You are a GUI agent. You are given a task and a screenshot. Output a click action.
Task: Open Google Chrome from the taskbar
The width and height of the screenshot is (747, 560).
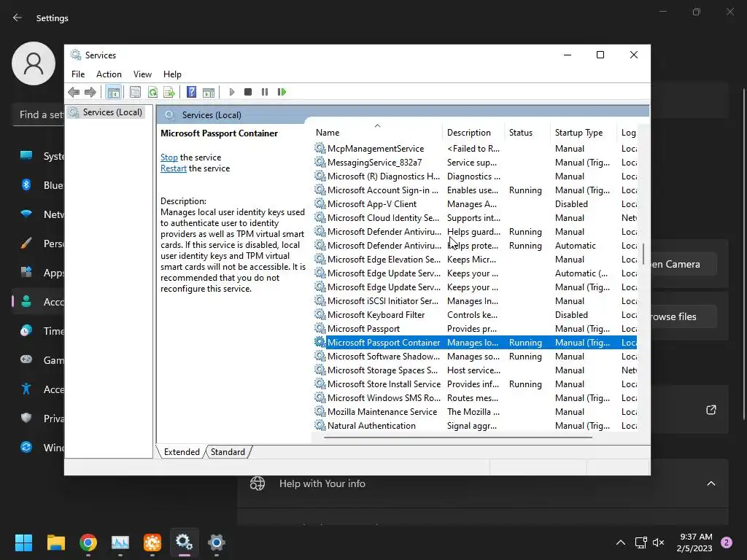[x=88, y=542]
